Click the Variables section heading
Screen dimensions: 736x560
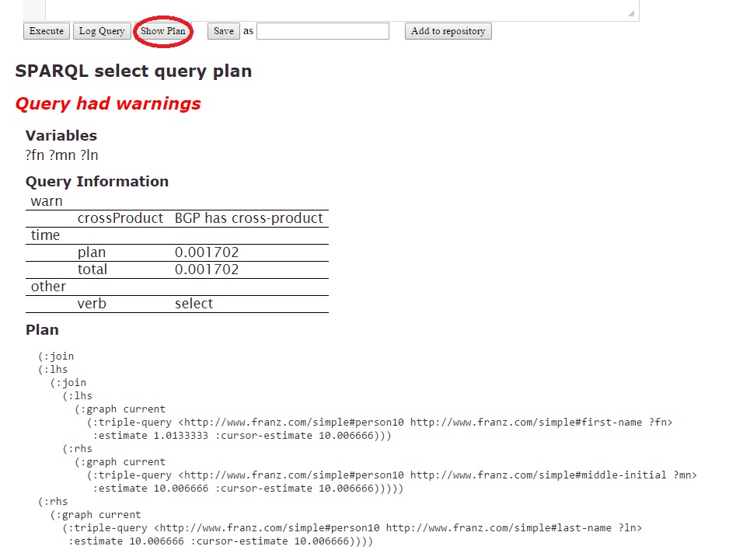pyautogui.click(x=61, y=136)
